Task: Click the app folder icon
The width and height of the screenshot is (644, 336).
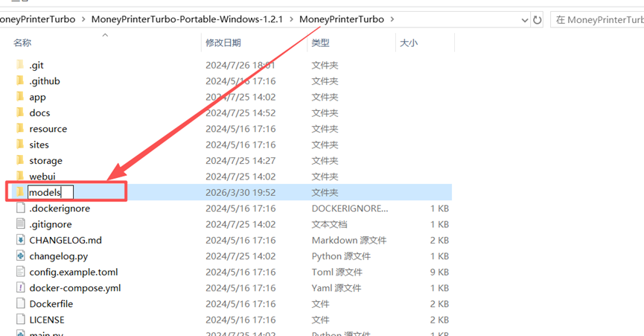Action: click(x=20, y=97)
